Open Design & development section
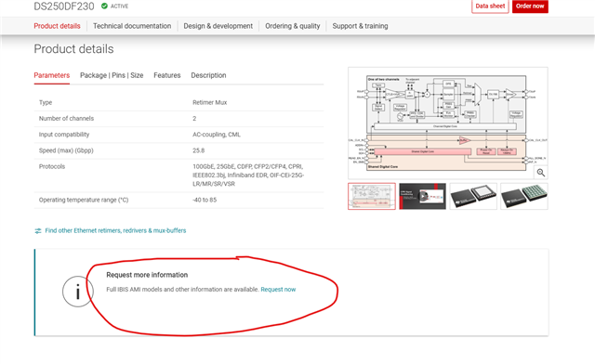The width and height of the screenshot is (595, 364). tap(218, 26)
